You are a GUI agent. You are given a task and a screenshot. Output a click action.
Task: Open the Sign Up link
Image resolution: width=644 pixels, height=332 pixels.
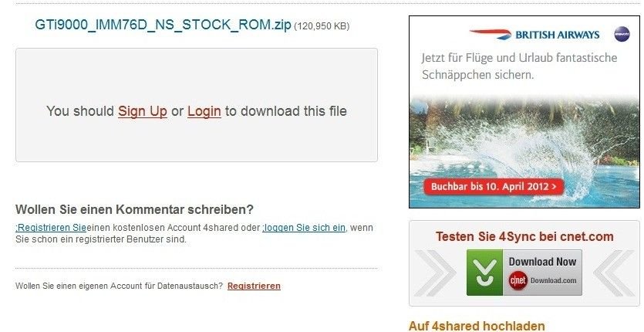click(x=143, y=111)
